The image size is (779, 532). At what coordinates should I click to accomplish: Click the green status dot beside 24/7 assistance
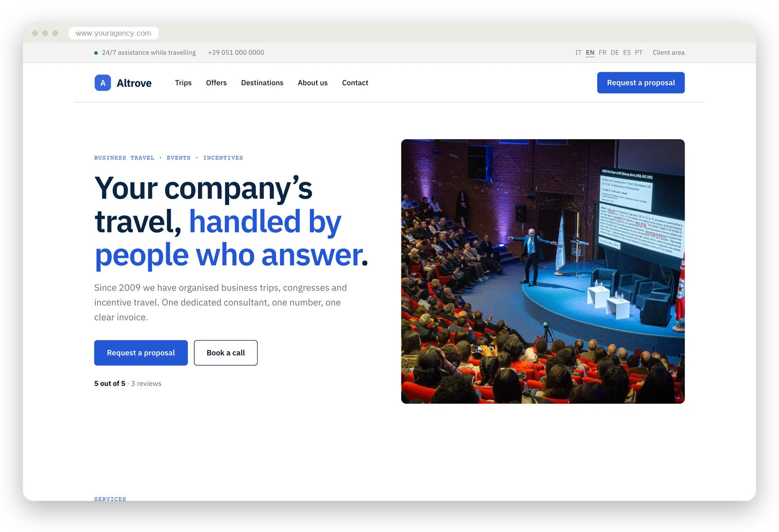(x=96, y=53)
